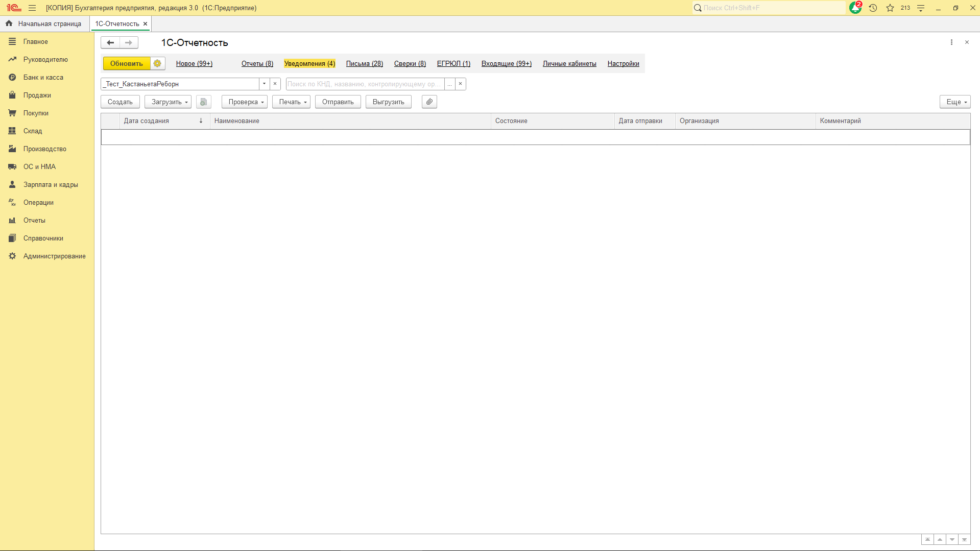Focus the KND search input field
This screenshot has height=551, width=980.
(x=365, y=84)
